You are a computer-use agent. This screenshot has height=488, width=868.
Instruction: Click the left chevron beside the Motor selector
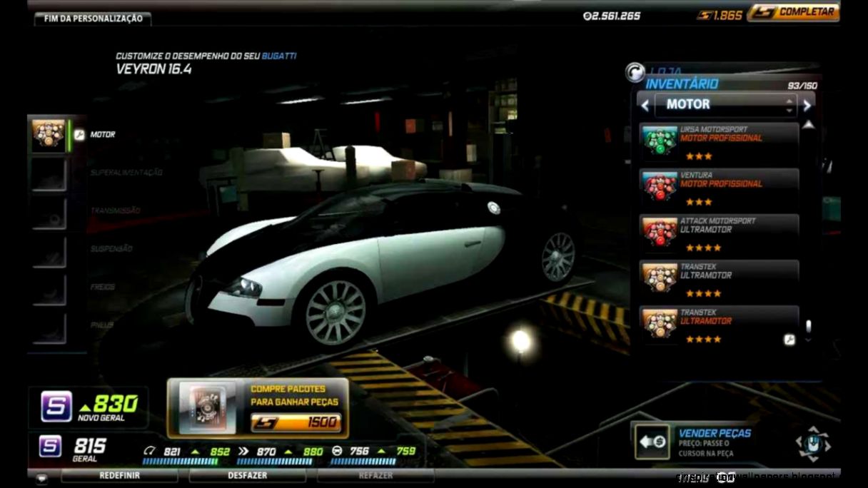pos(645,105)
